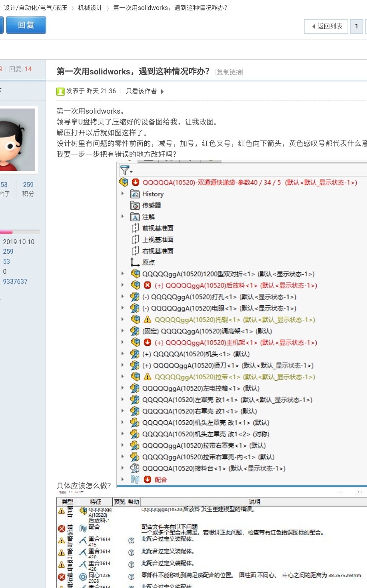Open page 1 of the thread
Viewport: 367px width, 588px height.
pyautogui.click(x=356, y=26)
